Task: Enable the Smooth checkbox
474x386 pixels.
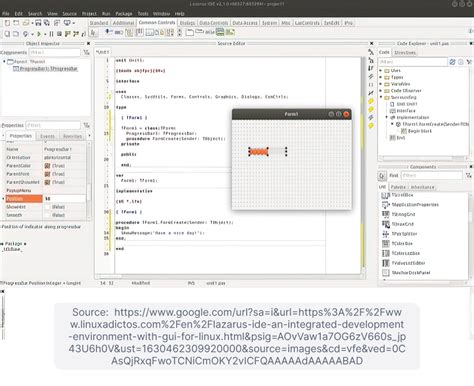Action: tap(47, 215)
